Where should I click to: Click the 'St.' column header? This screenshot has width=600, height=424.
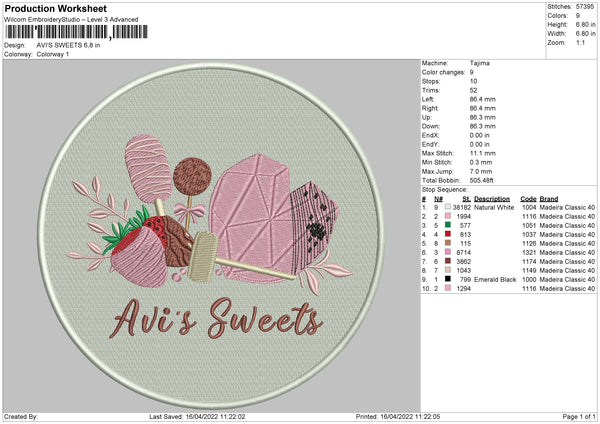tap(466, 199)
